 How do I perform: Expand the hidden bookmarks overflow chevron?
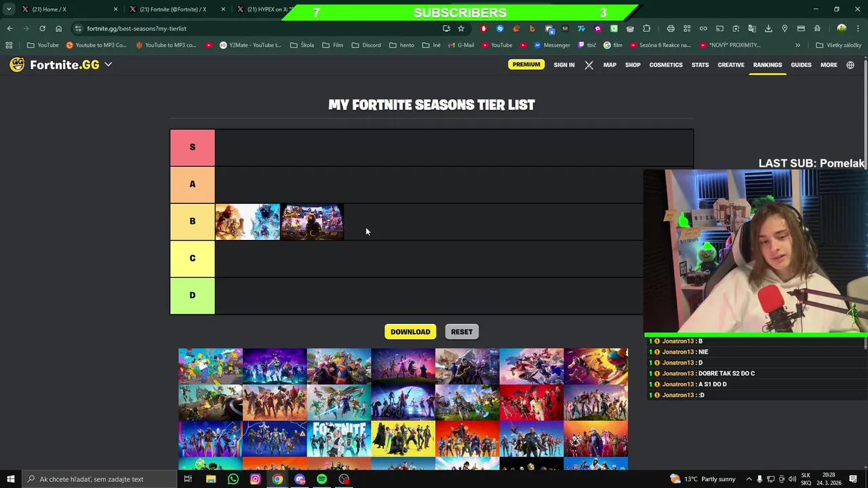point(797,45)
